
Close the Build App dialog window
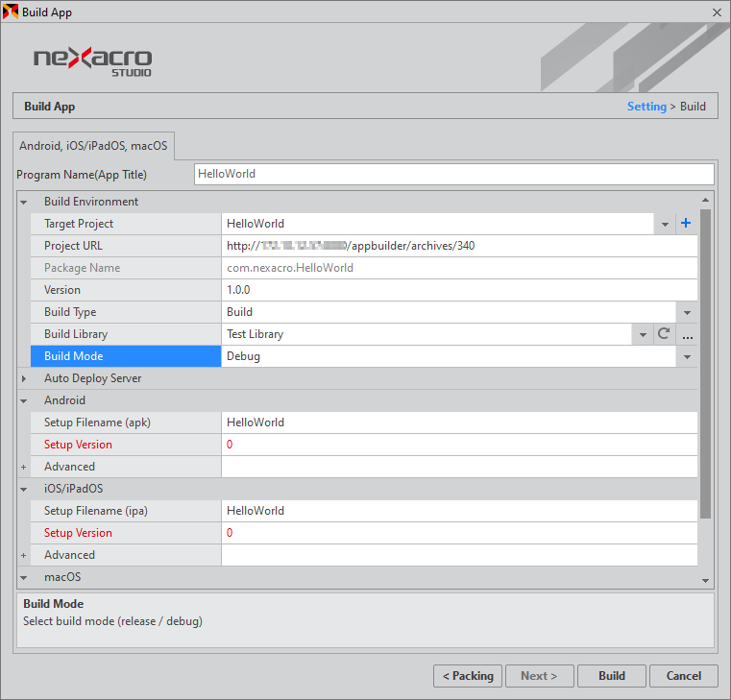[717, 12]
